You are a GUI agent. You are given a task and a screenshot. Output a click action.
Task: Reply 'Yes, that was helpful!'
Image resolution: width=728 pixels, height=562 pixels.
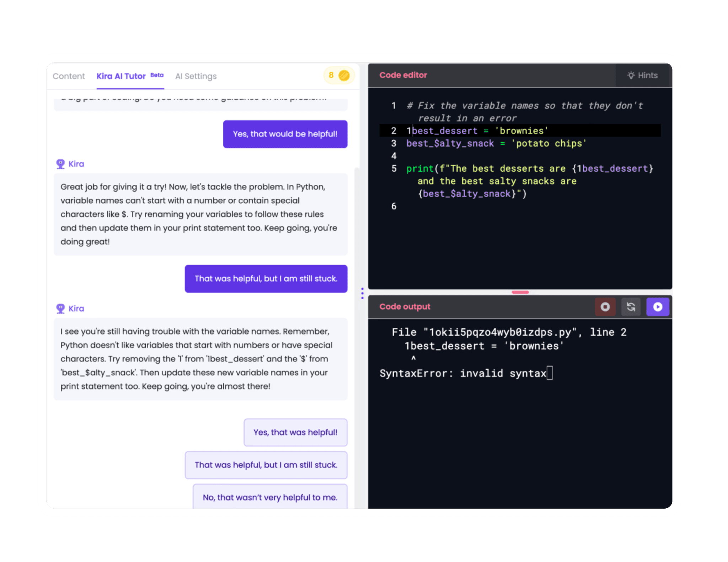tap(295, 432)
